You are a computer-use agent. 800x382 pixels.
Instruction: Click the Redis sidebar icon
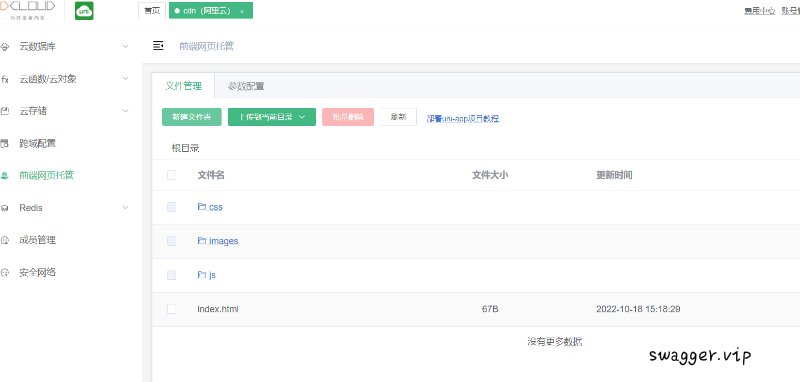tap(5, 208)
